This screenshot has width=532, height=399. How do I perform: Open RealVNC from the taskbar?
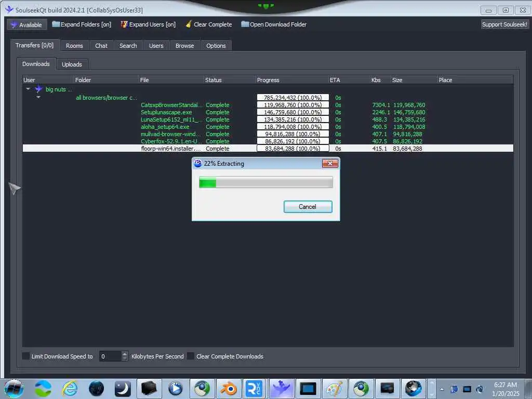[255, 389]
